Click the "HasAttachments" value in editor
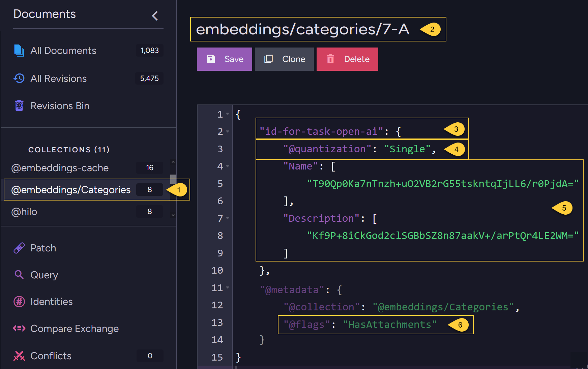Viewport: 588px width, 369px height. pyautogui.click(x=390, y=325)
